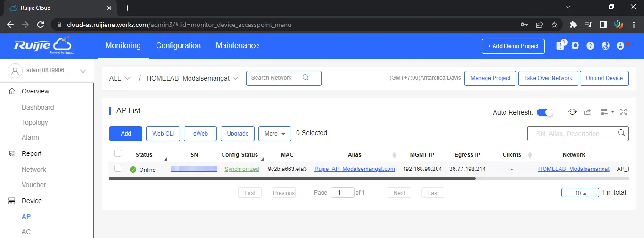Open the Monitoring tab

click(123, 46)
